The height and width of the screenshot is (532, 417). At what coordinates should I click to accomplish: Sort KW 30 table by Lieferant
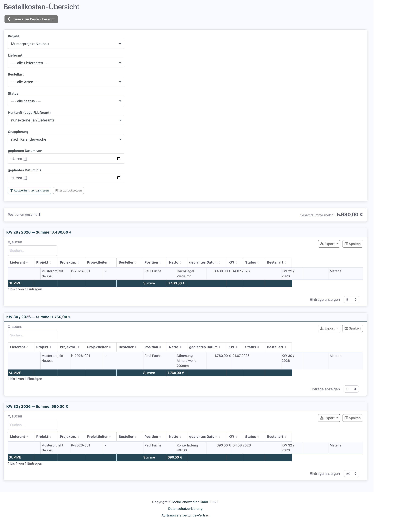pos(21,347)
